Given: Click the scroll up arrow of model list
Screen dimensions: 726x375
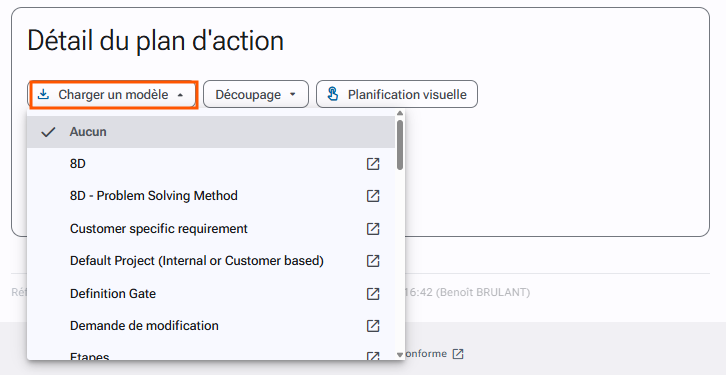Looking at the screenshot, I should coord(400,113).
